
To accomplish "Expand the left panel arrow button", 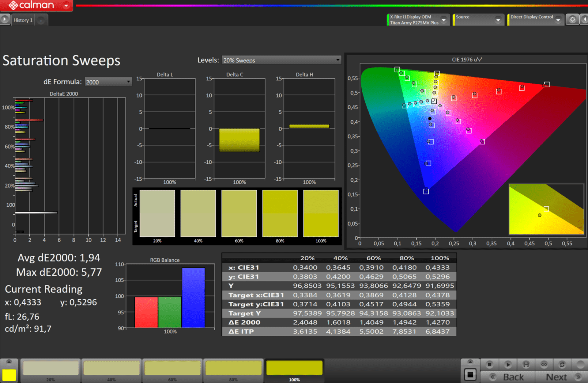I will pyautogui.click(x=5, y=19).
